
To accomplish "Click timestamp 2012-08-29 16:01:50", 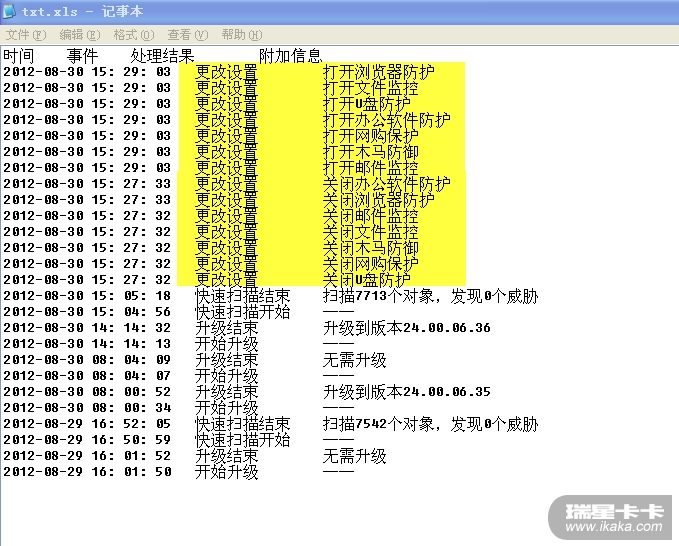I will click(x=87, y=472).
